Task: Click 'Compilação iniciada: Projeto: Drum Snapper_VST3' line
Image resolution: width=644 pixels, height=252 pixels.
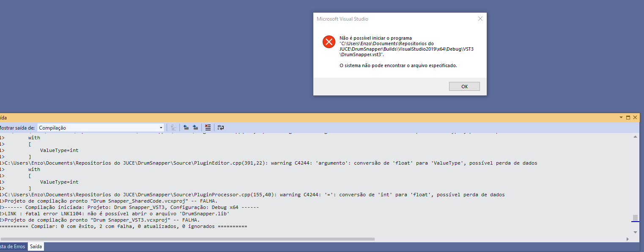Action: click(x=129, y=207)
